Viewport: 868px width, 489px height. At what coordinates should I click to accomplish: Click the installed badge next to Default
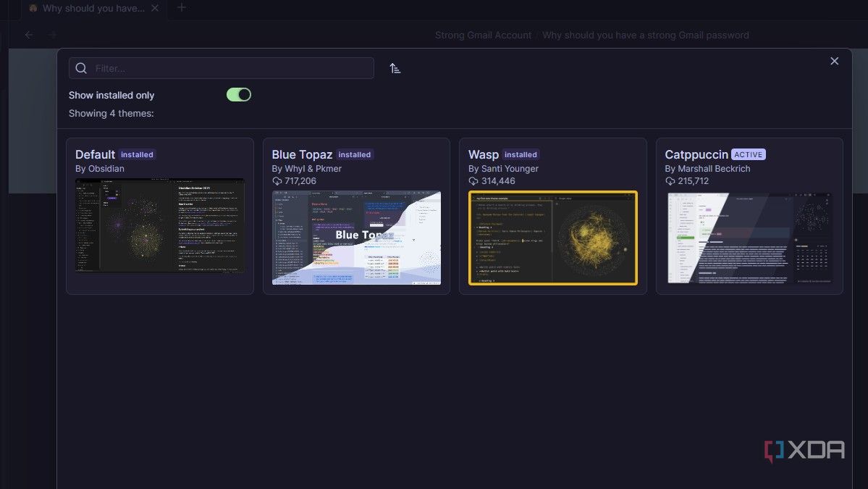pyautogui.click(x=137, y=154)
